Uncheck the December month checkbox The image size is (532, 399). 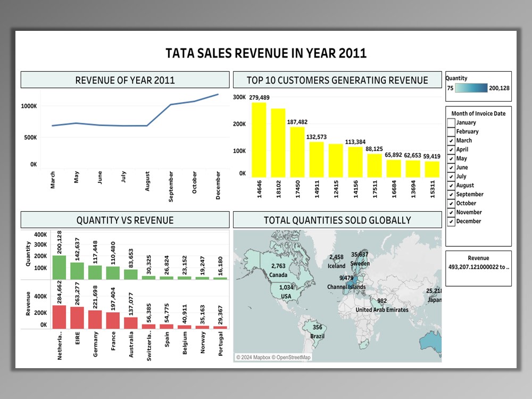(451, 221)
